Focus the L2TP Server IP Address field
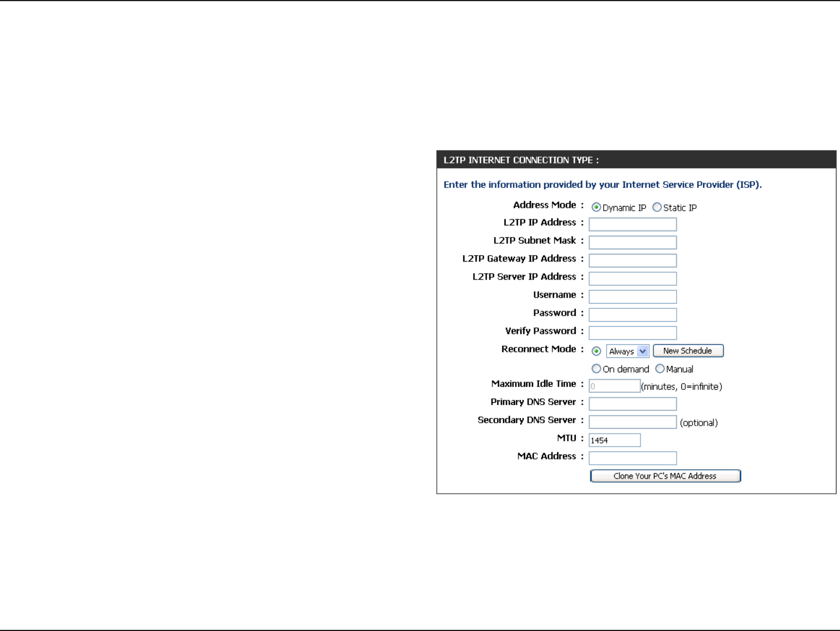 pyautogui.click(x=633, y=279)
